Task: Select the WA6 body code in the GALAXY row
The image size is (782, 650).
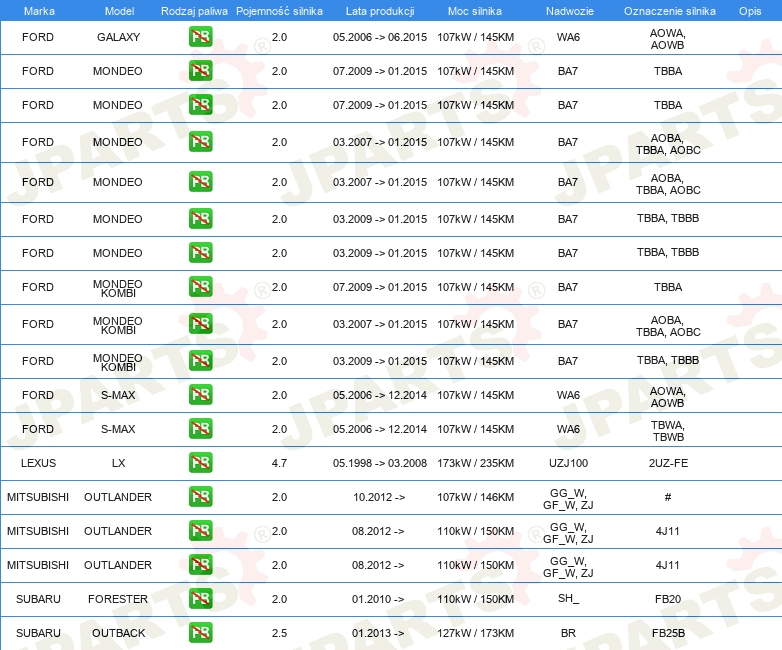Action: [568, 37]
